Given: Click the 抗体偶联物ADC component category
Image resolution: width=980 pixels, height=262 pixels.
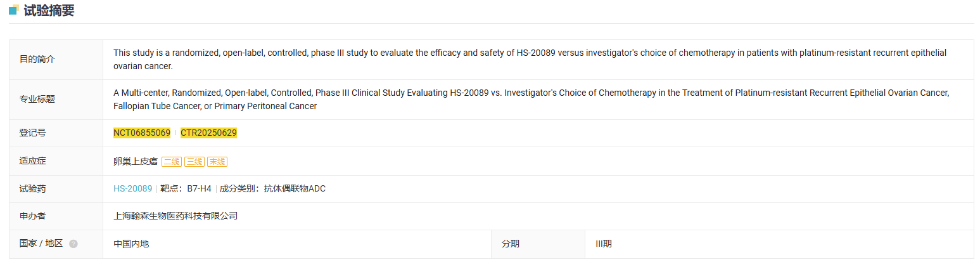Looking at the screenshot, I should click(x=295, y=188).
